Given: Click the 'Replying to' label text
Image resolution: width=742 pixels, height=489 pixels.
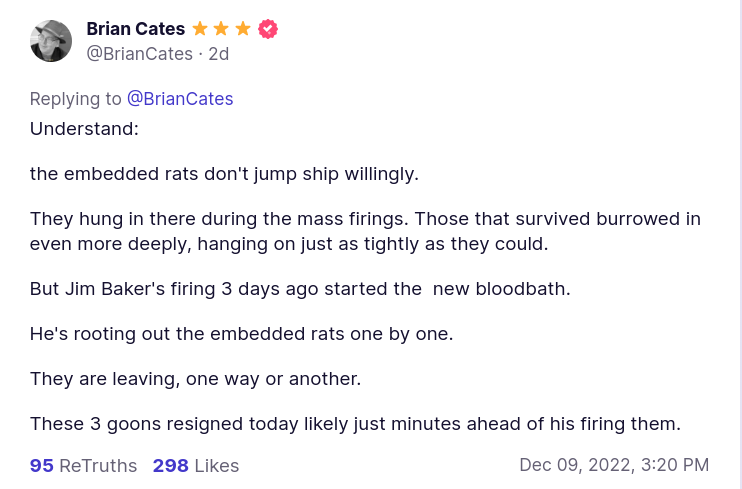Looking at the screenshot, I should point(75,99).
